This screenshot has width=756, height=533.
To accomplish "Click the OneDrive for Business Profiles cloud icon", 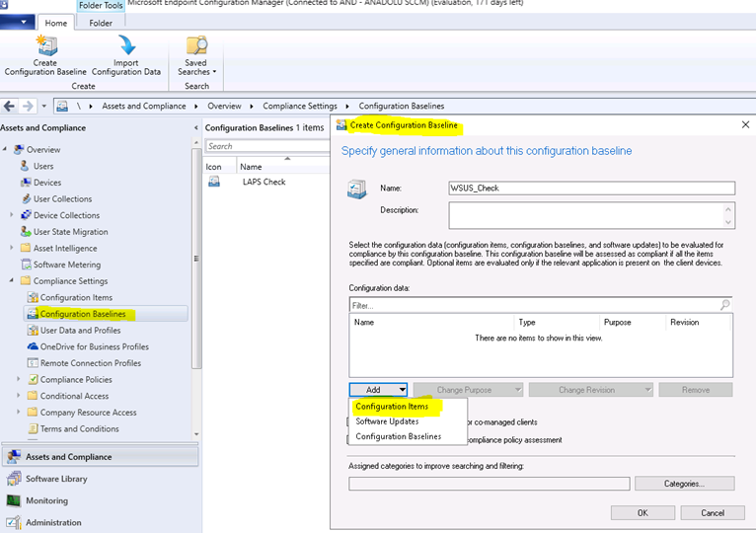I will pos(33,346).
